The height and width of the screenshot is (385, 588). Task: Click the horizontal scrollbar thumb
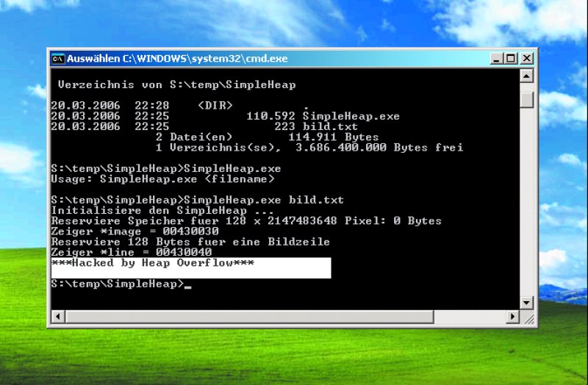point(250,317)
